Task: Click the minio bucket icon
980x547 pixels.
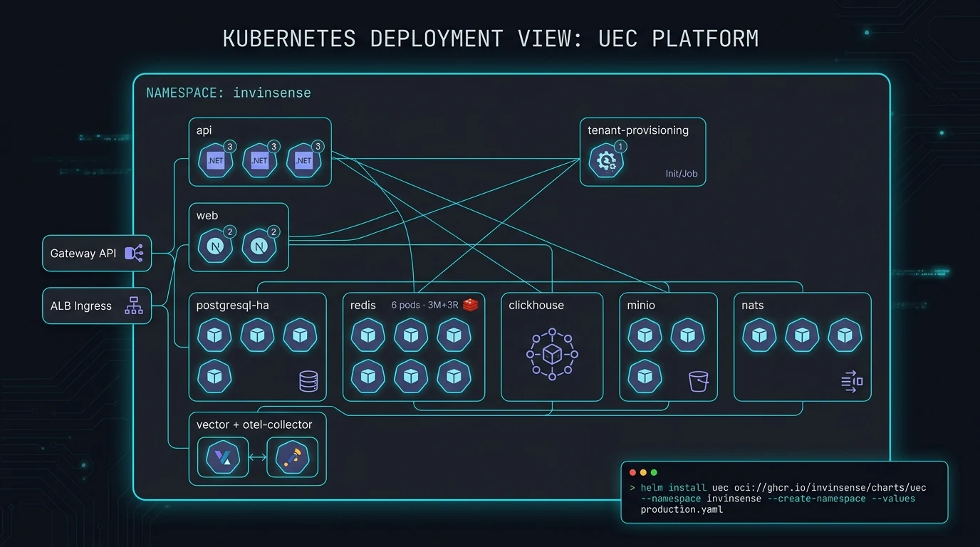Action: click(x=699, y=381)
